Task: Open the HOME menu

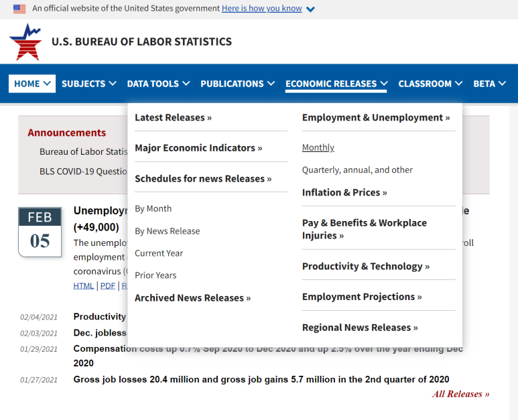Action: point(32,84)
